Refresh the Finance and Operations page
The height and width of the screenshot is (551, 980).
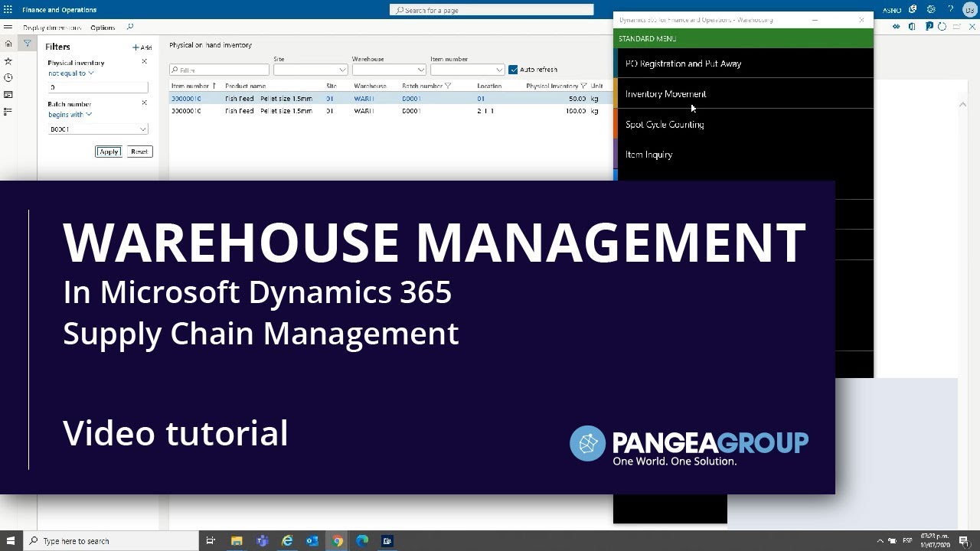coord(942,27)
